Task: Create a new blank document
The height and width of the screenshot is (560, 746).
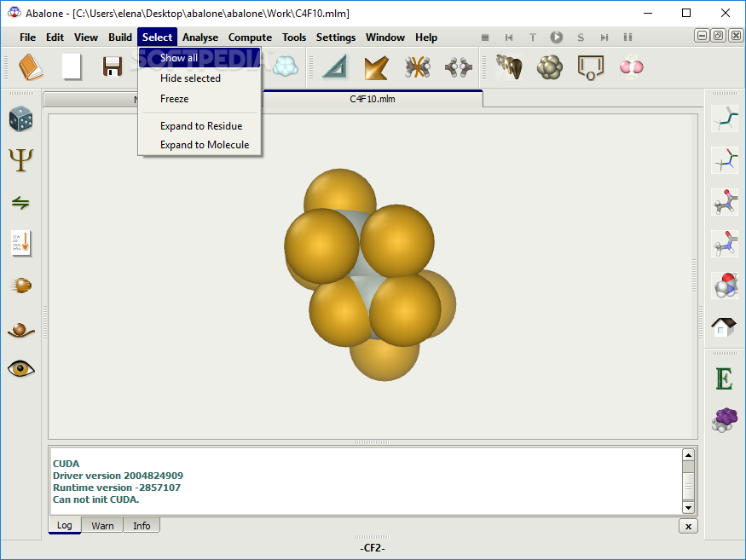Action: (72, 66)
